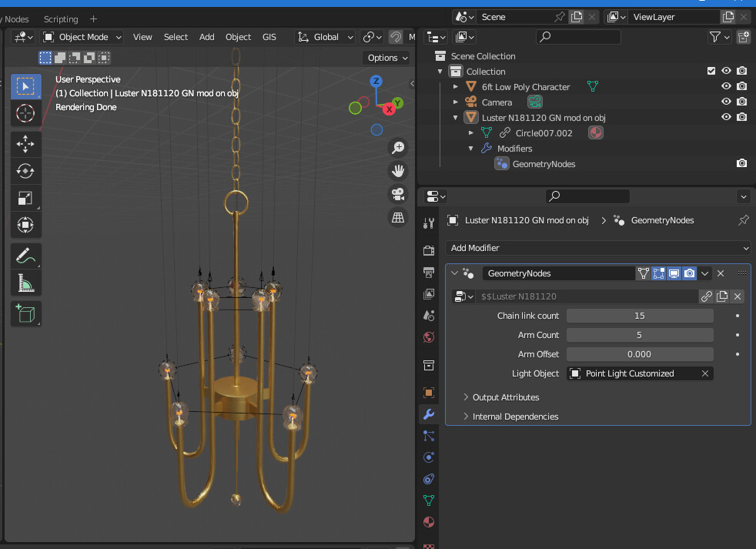Screen dimensions: 756x549
Task: Duplicate the node group with new copy button
Action: pos(722,296)
